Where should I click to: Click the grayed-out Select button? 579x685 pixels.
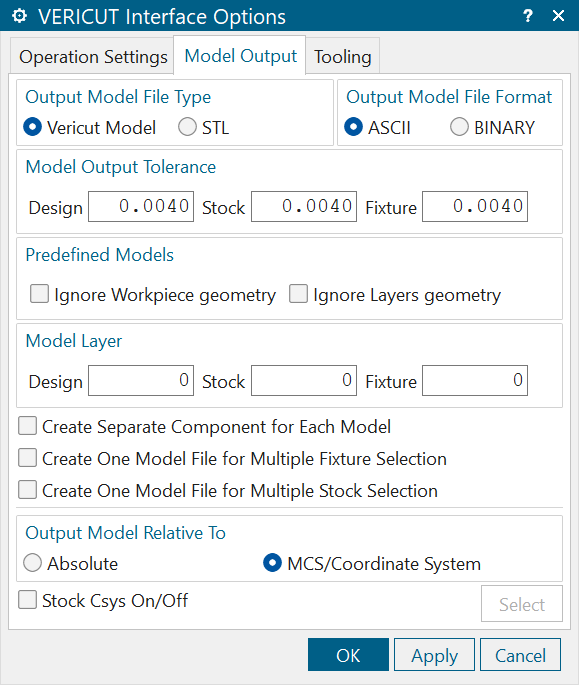(x=522, y=603)
